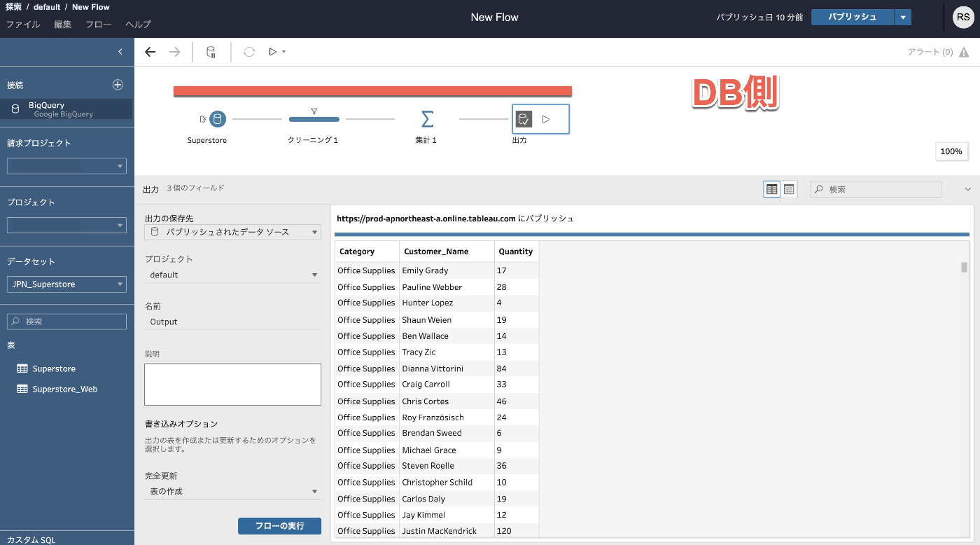Collapse the left connections sidebar
The height and width of the screenshot is (545, 980).
click(x=120, y=52)
